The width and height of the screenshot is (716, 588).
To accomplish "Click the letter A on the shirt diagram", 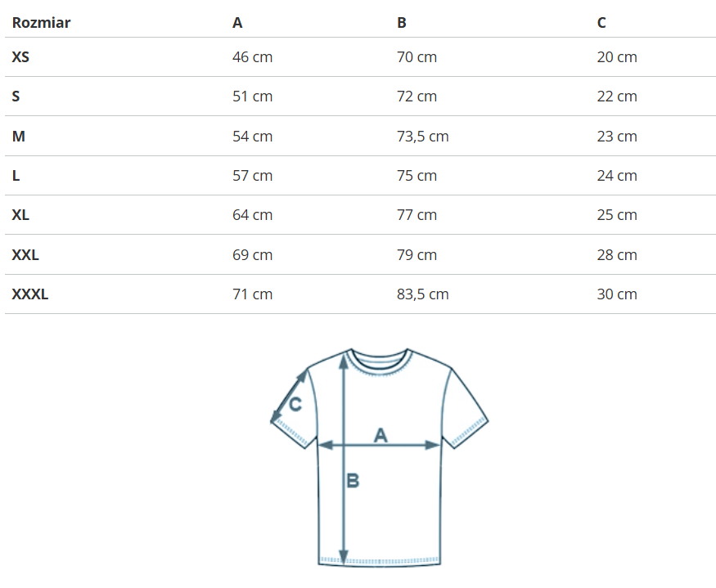I will pyautogui.click(x=381, y=436).
